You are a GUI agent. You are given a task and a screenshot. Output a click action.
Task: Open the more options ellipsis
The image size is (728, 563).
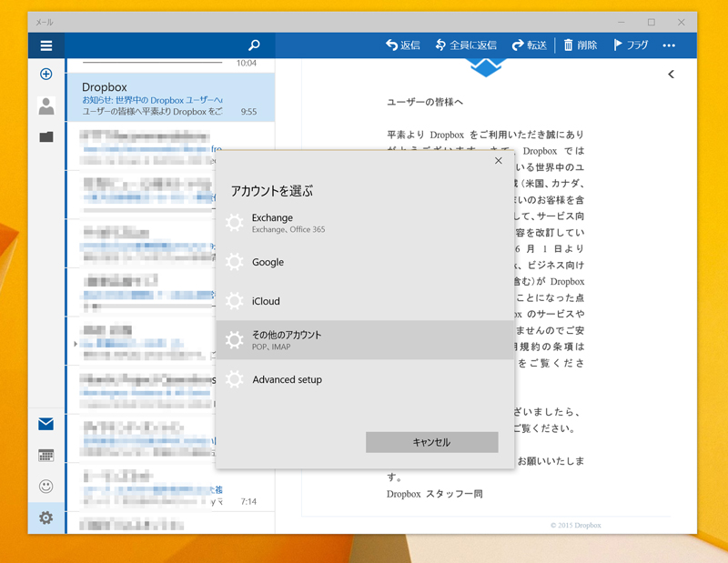[669, 45]
